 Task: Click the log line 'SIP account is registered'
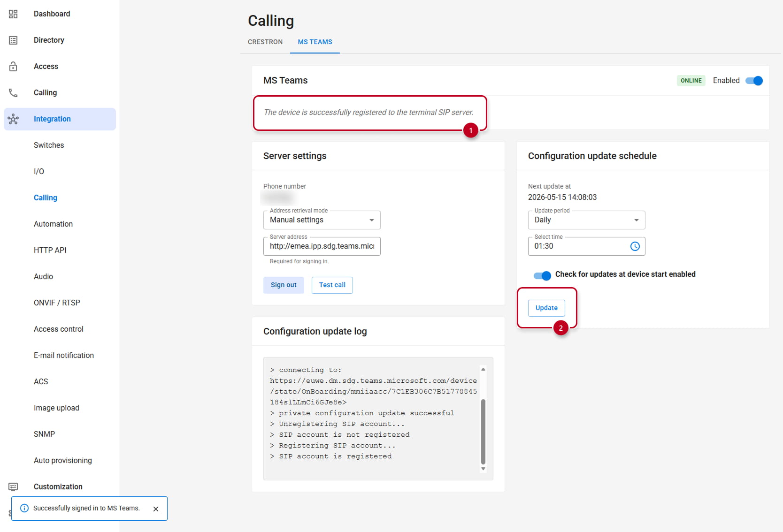pos(331,456)
